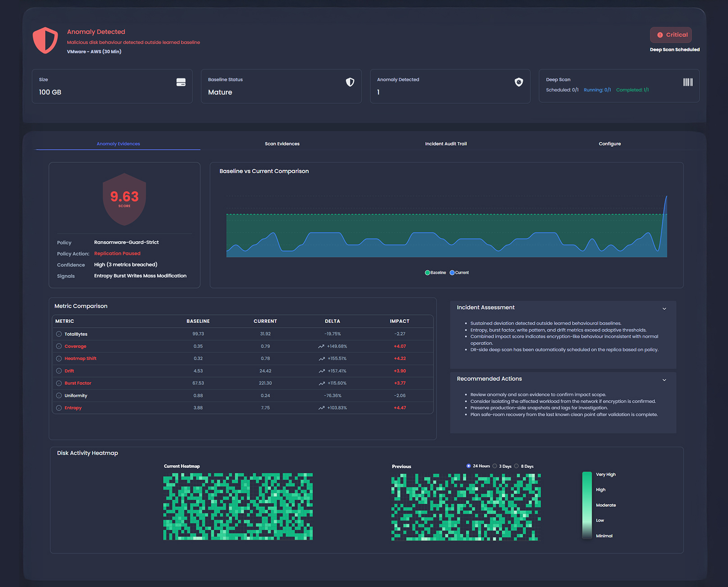Collapse the Incident Assessment panel
The image size is (728, 587).
pos(664,309)
